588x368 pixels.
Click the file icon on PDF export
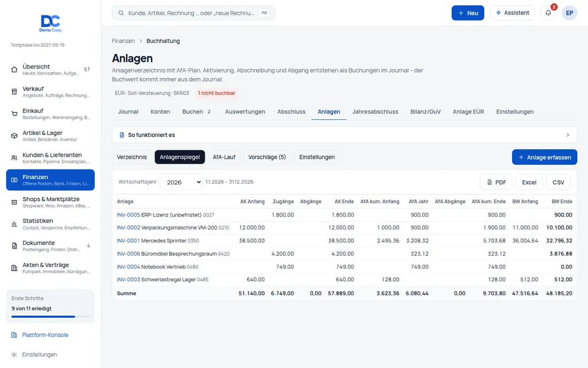click(x=489, y=182)
